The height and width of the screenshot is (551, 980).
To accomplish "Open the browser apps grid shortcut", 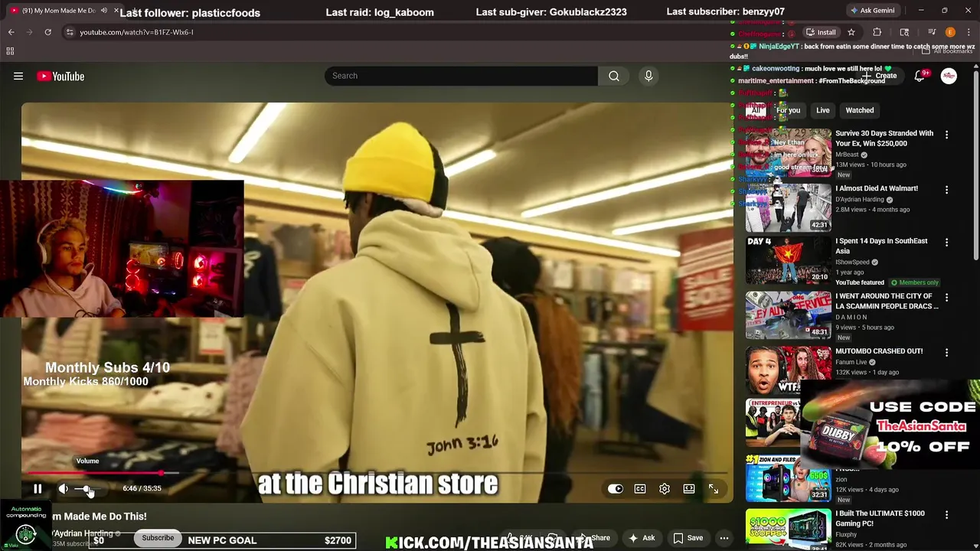I will tap(10, 51).
